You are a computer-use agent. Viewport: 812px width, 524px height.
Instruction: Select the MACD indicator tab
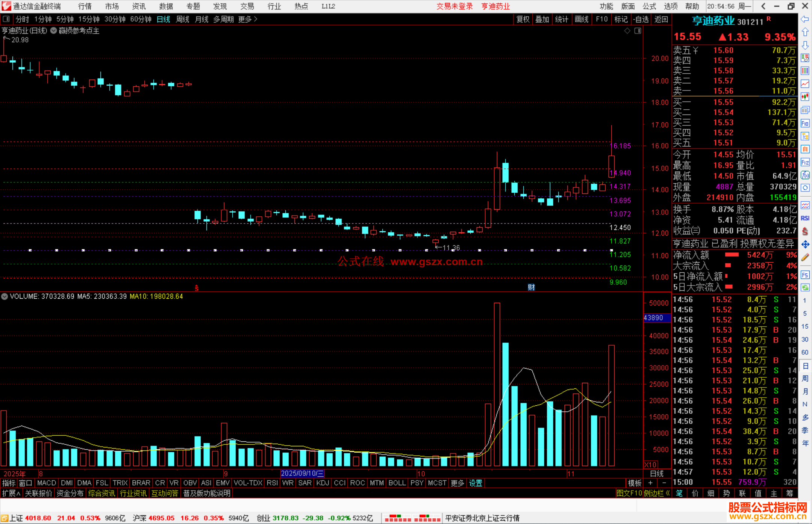point(47,483)
